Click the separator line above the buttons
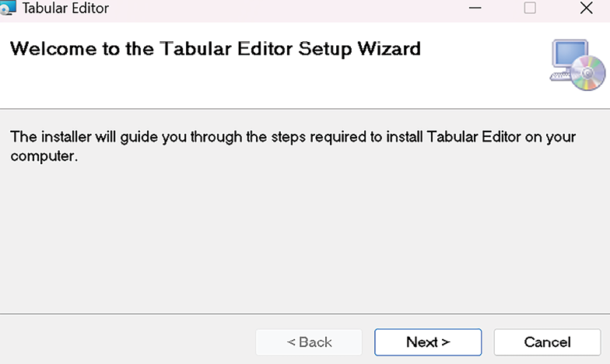 point(303,314)
